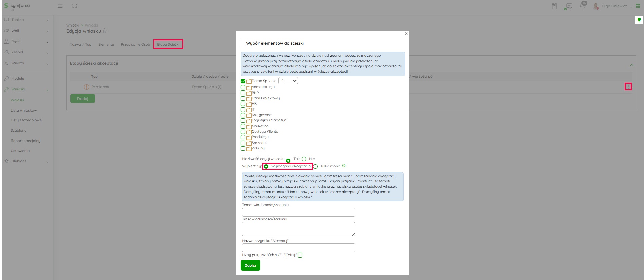Toggle fullscreen mode icon in header
This screenshot has width=644, height=280.
(x=75, y=6)
